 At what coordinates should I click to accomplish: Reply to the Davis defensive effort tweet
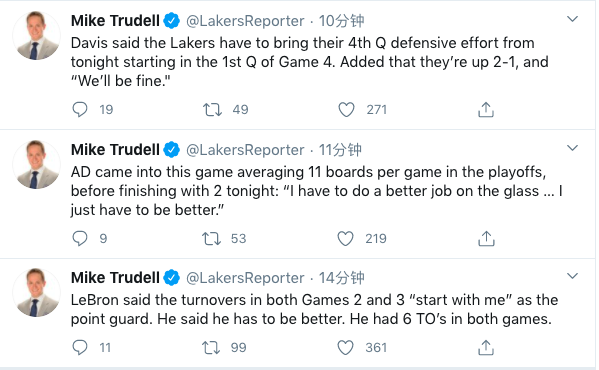80,110
